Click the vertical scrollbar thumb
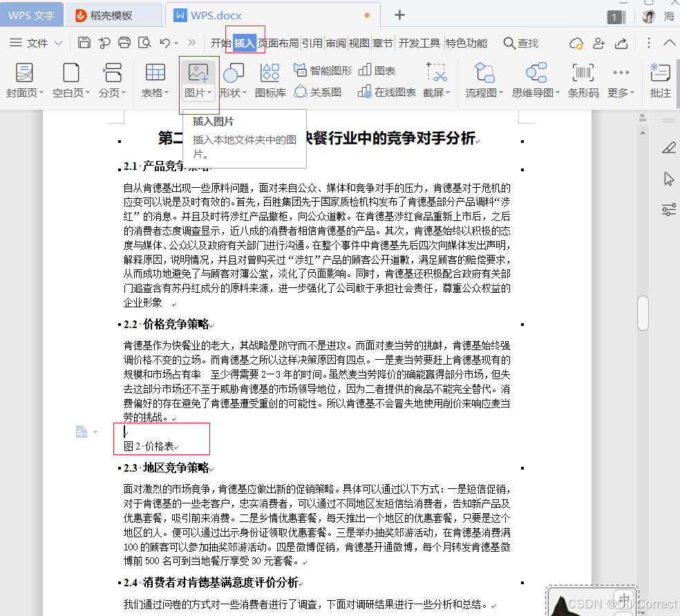This screenshot has width=680, height=616. click(x=643, y=313)
